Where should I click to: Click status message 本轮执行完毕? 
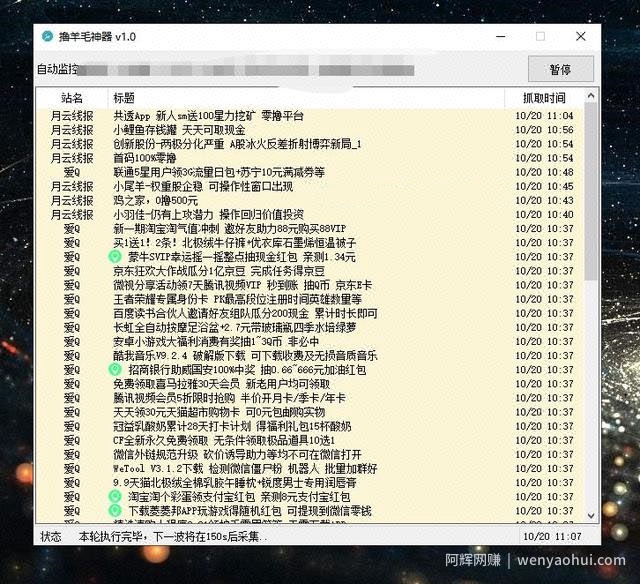[173, 536]
